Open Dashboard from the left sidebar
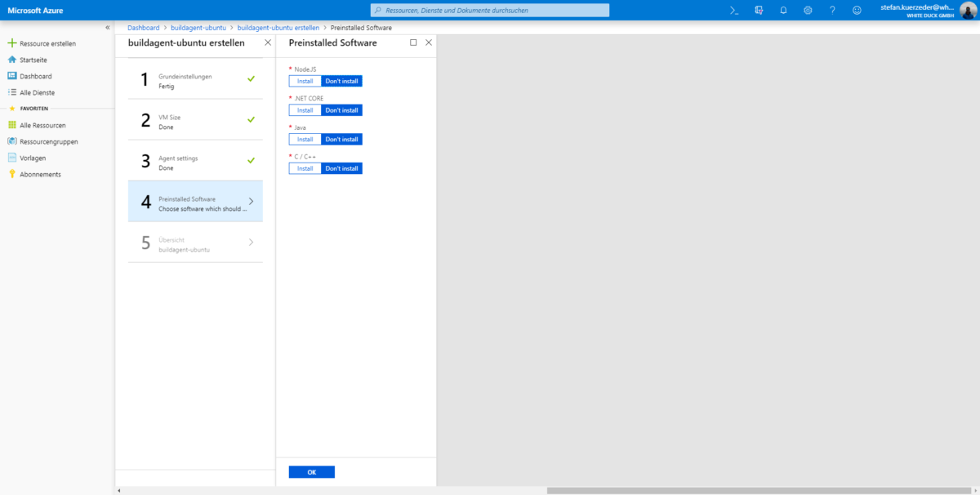The width and height of the screenshot is (980, 495). pyautogui.click(x=36, y=76)
